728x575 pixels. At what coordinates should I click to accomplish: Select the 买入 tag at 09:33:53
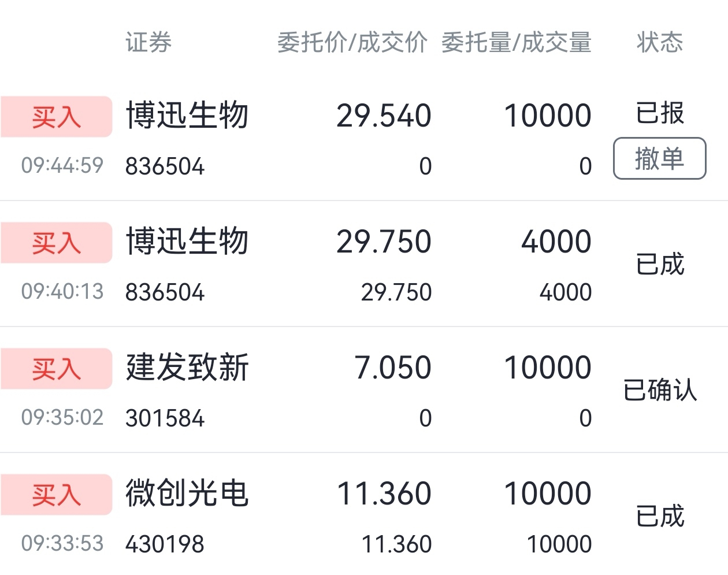56,495
